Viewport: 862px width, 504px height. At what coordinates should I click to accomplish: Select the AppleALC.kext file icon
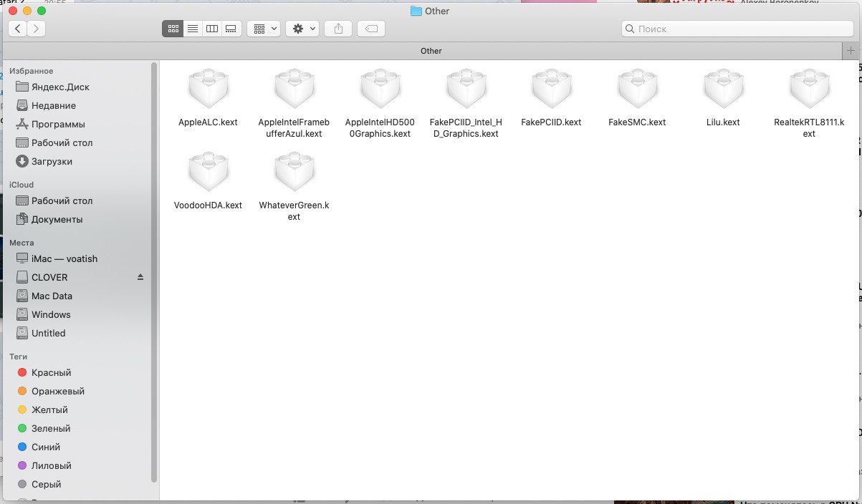tap(208, 89)
